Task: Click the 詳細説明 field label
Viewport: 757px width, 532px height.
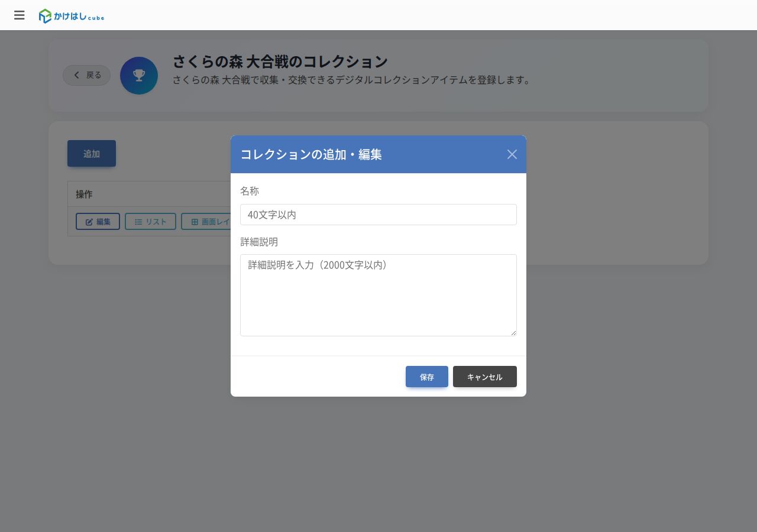Action: click(x=259, y=242)
